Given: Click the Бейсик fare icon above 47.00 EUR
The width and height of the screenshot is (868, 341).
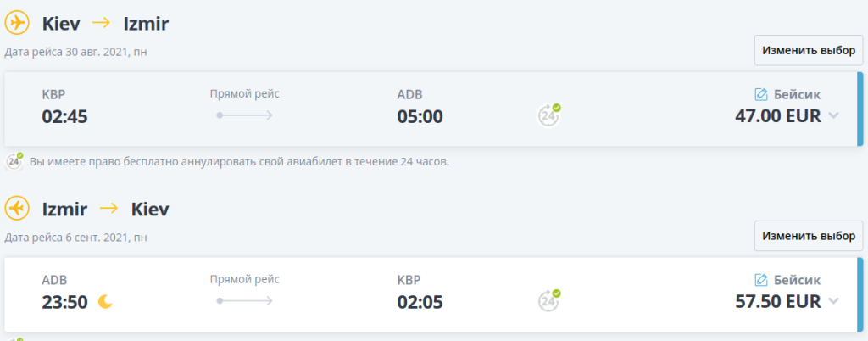Looking at the screenshot, I should [761, 94].
